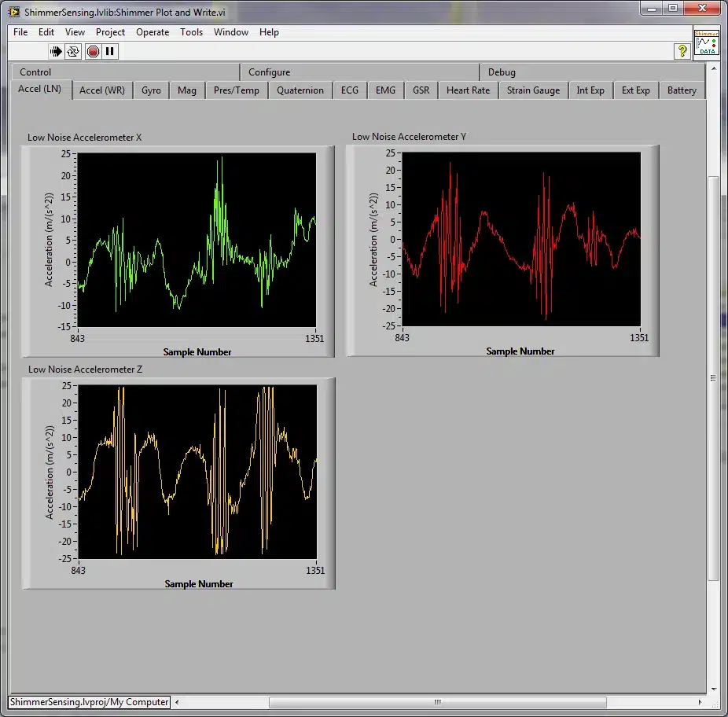Click the Shimmer DATA VI icon
This screenshot has height=717, width=728.
click(706, 42)
